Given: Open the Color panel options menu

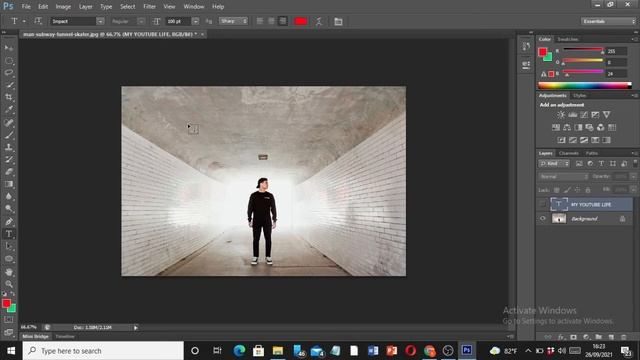Looking at the screenshot, I should (634, 39).
